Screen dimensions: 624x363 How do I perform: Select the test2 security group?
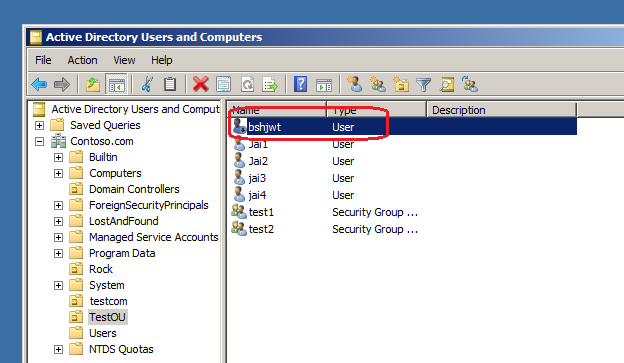tap(261, 229)
